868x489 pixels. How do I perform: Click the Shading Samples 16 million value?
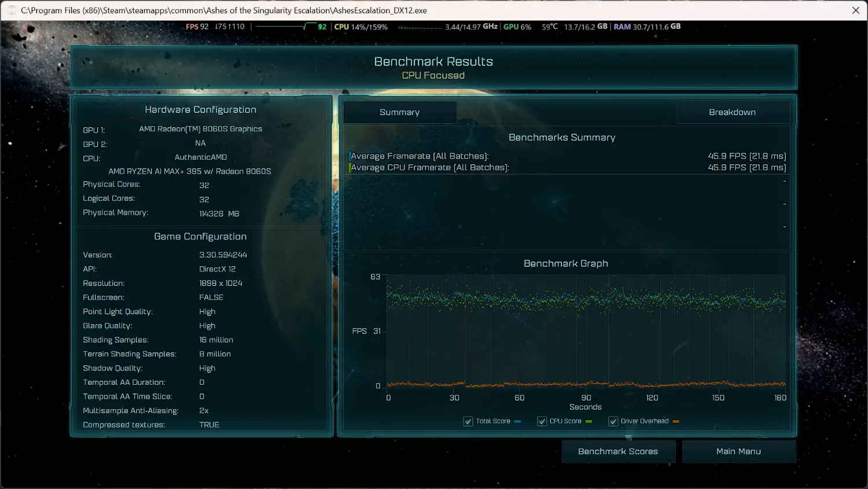[216, 340]
